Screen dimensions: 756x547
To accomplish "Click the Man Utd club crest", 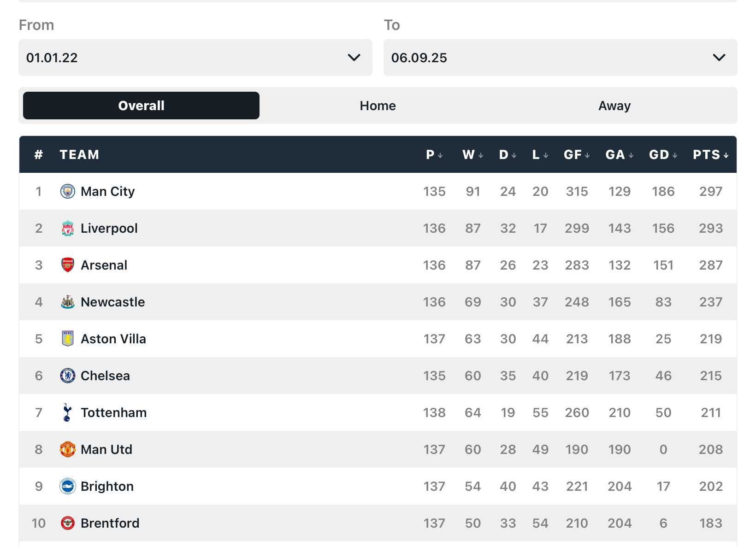I will [68, 449].
